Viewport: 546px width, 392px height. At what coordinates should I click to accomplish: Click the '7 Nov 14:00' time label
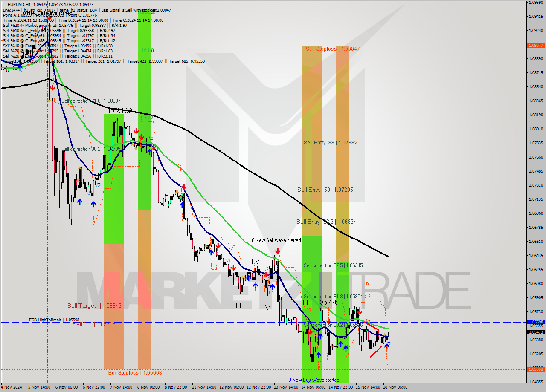(121, 387)
